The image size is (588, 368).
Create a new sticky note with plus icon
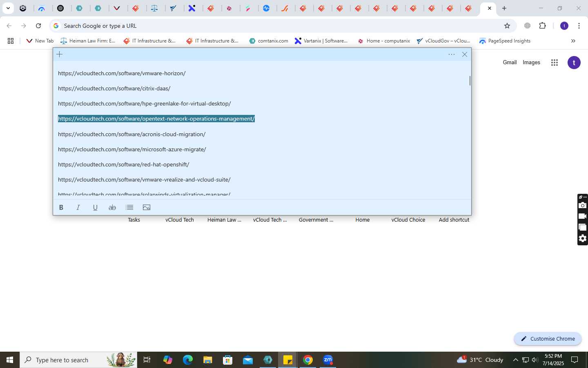click(x=60, y=54)
